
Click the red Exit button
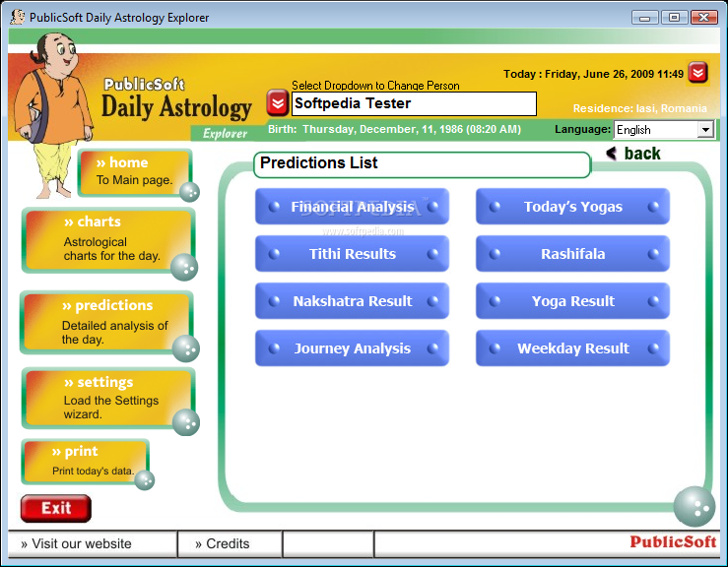point(56,508)
